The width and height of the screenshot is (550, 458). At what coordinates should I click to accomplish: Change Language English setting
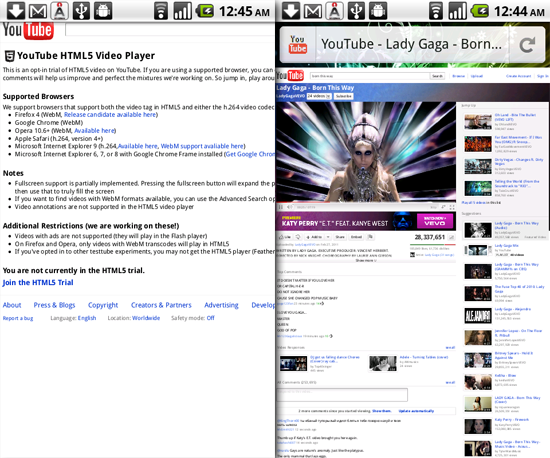pyautogui.click(x=87, y=318)
